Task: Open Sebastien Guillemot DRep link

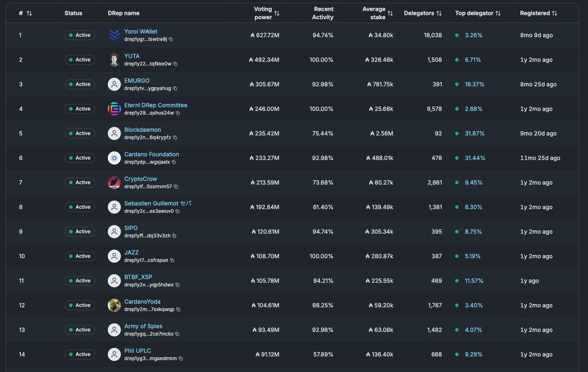Action: pyautogui.click(x=158, y=203)
